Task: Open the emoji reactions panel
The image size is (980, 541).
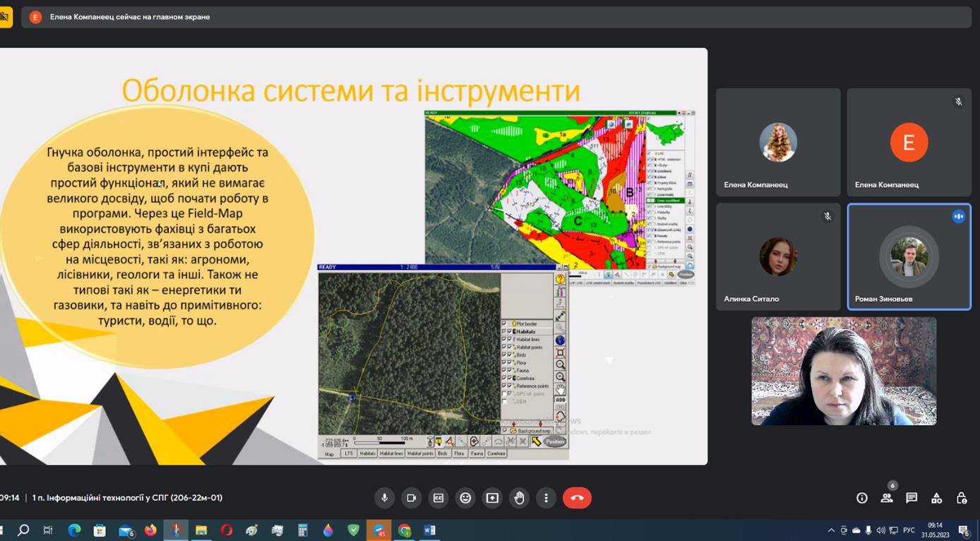Action: pos(465,498)
